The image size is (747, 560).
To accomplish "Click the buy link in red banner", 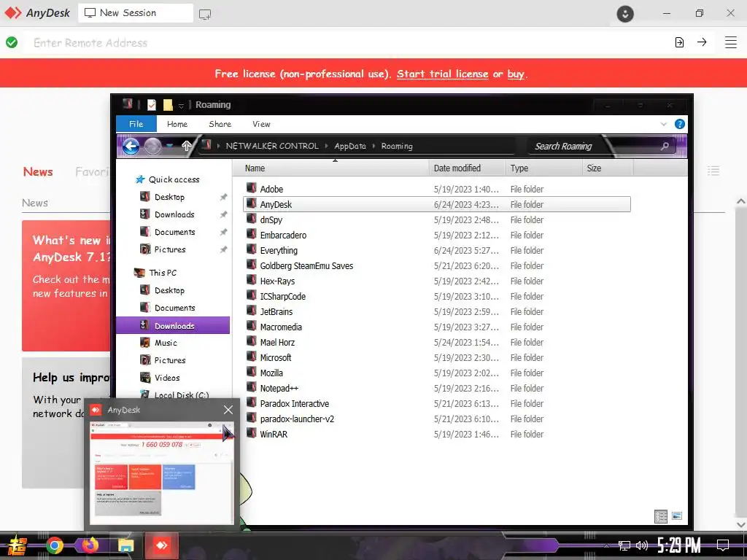I will (x=516, y=74).
